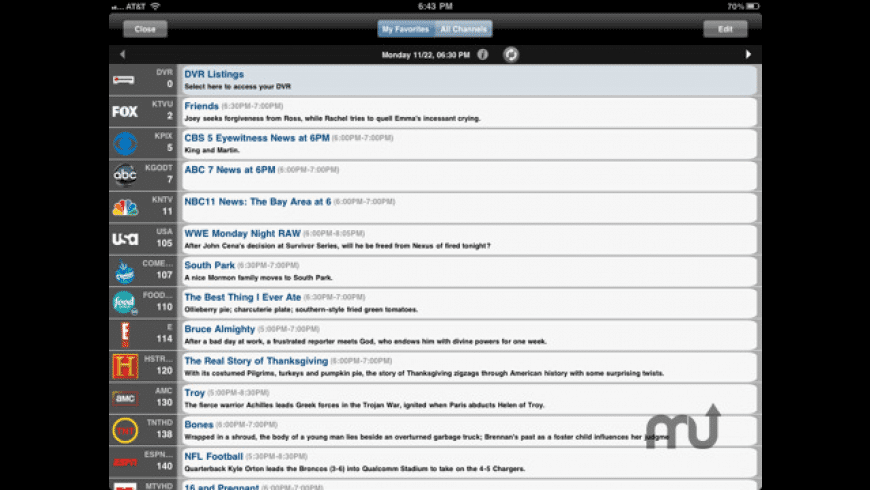Switch to My Favorites tab
The height and width of the screenshot is (490, 870).
(x=406, y=29)
